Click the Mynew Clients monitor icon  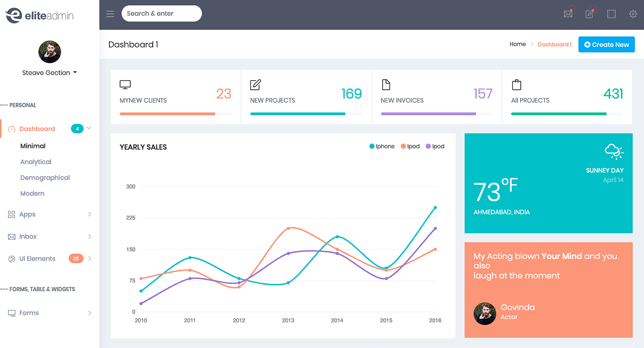125,85
